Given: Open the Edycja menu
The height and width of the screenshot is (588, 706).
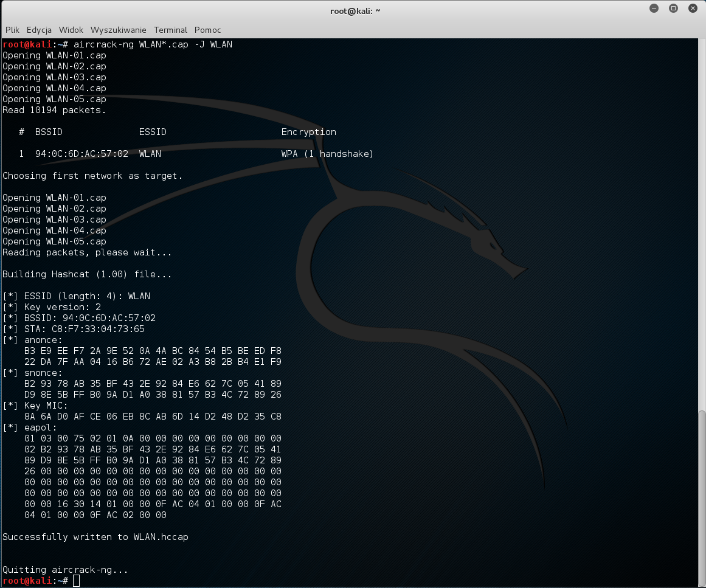Looking at the screenshot, I should coord(39,30).
